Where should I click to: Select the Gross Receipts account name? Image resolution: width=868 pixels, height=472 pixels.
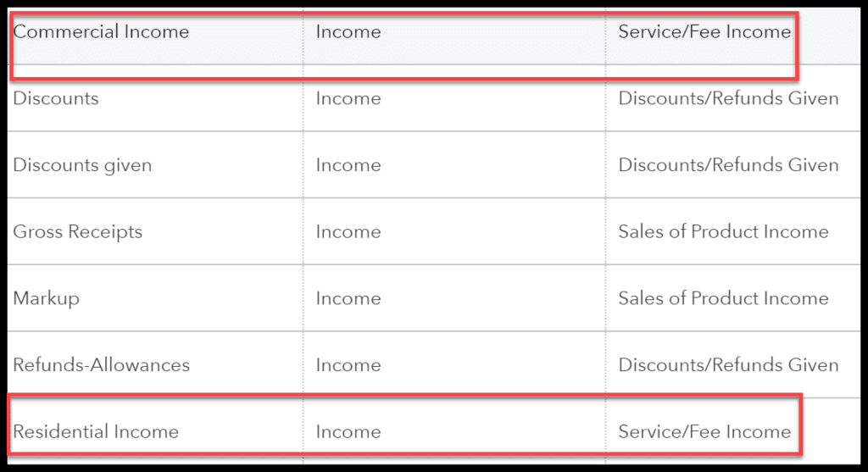pos(77,232)
